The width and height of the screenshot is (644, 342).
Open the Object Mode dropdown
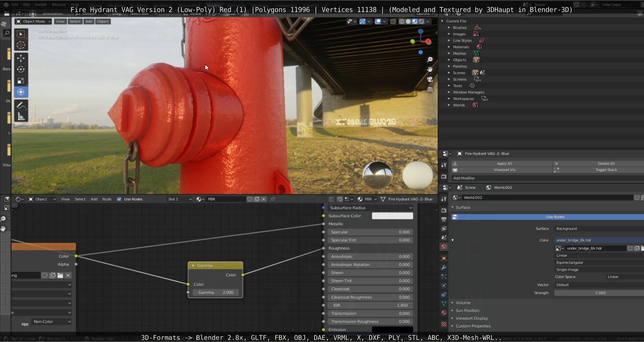tap(33, 21)
